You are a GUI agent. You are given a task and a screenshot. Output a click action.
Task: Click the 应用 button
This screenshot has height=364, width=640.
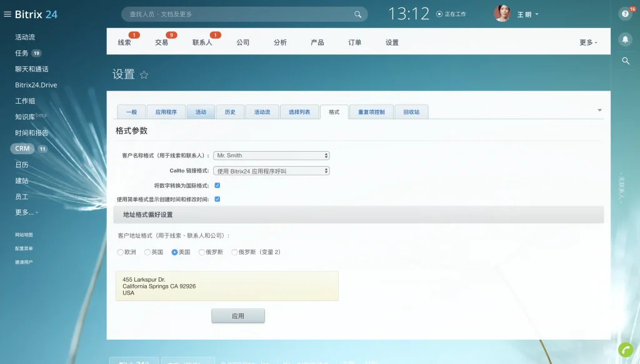(238, 316)
